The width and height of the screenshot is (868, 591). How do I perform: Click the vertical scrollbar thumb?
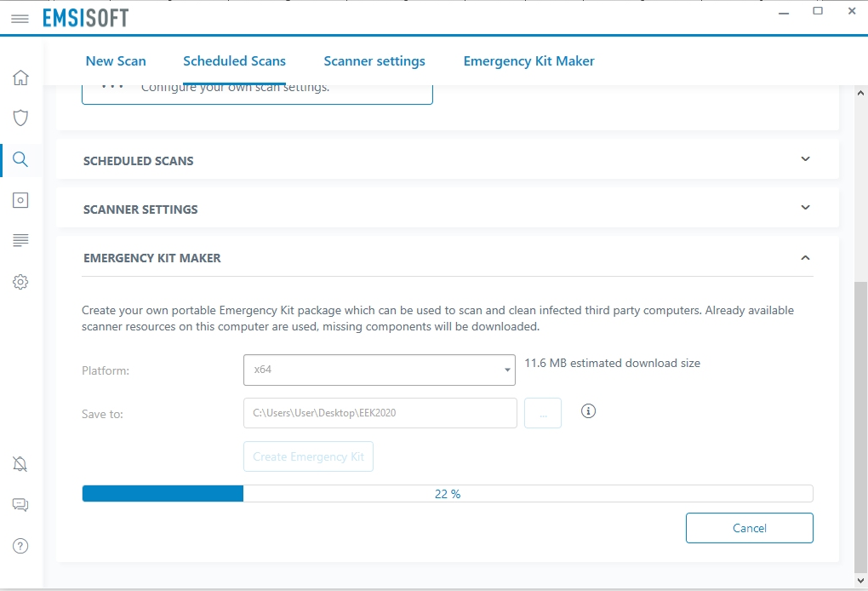860,427
